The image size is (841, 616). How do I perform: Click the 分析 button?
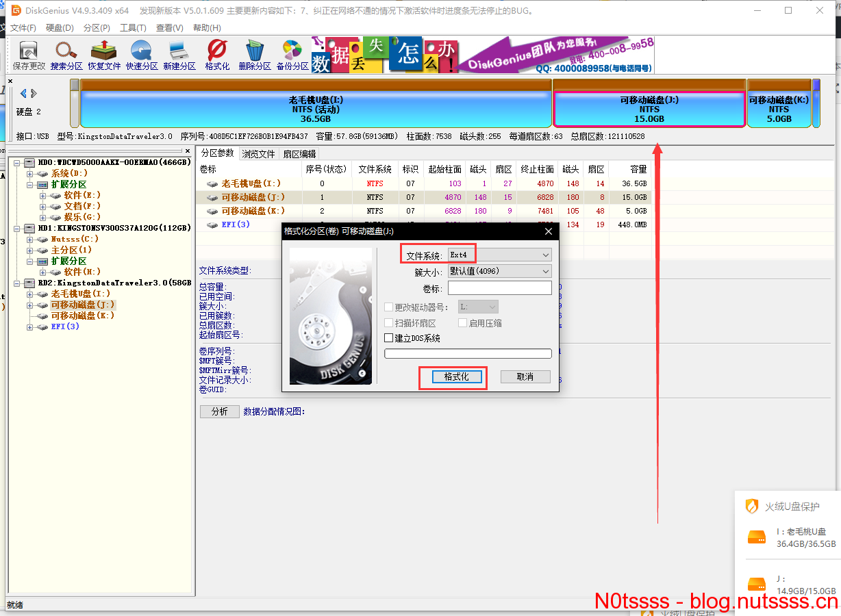pyautogui.click(x=220, y=411)
